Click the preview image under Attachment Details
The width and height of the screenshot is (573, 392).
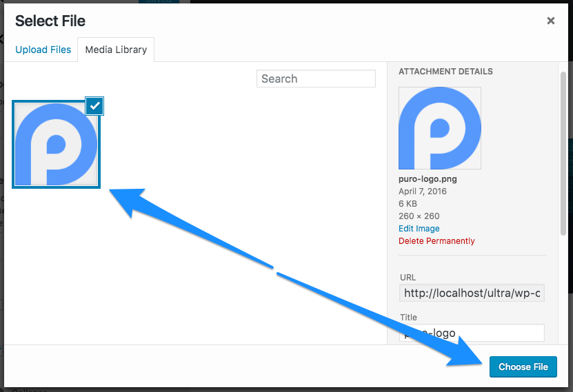[x=439, y=128]
